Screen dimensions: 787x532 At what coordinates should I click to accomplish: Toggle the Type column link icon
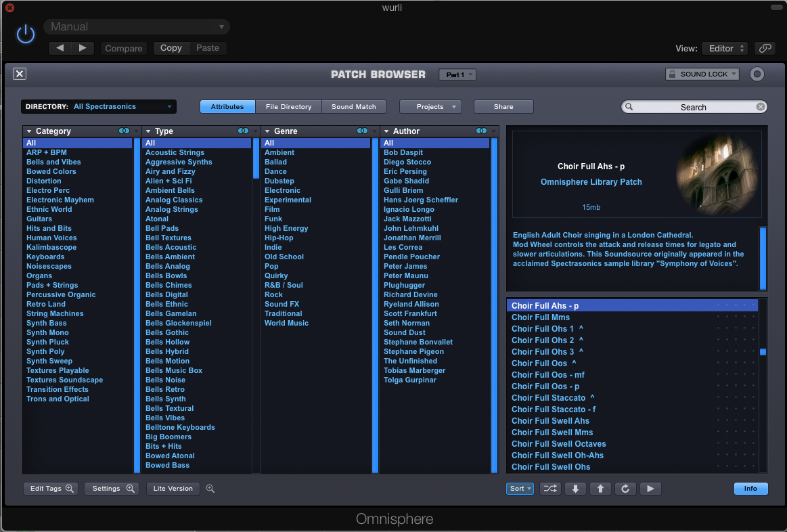(243, 131)
